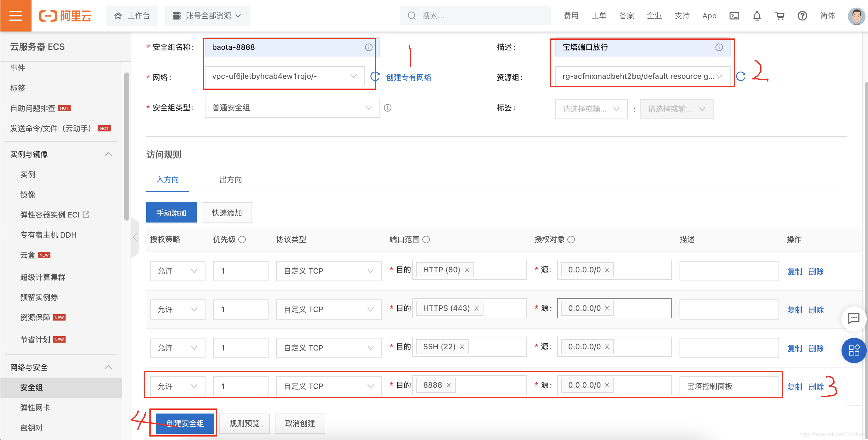Viewport: 868px width, 440px height.
Task: Click the 创建安全组 button
Action: [x=185, y=423]
